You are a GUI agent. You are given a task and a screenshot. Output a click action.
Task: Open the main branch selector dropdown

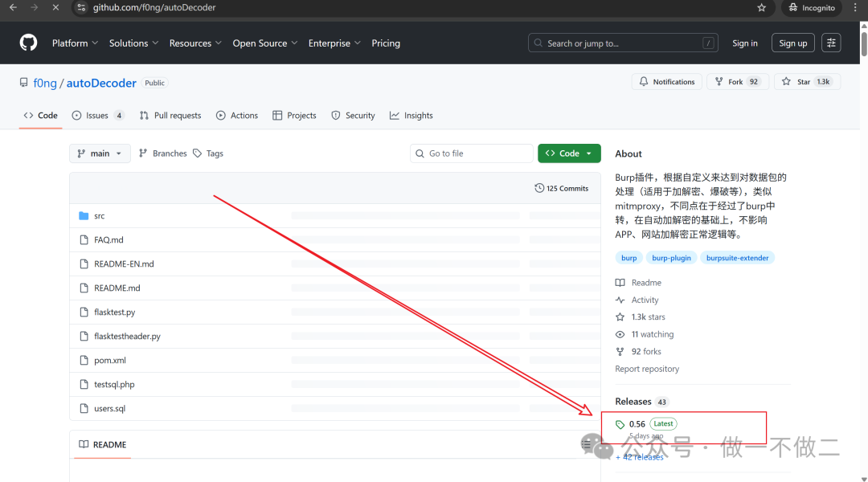click(100, 153)
